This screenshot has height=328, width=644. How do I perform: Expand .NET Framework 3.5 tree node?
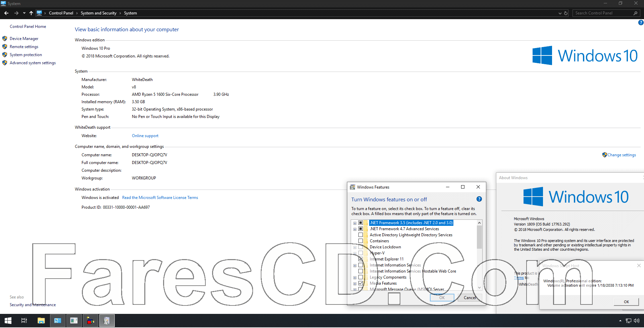pos(355,223)
